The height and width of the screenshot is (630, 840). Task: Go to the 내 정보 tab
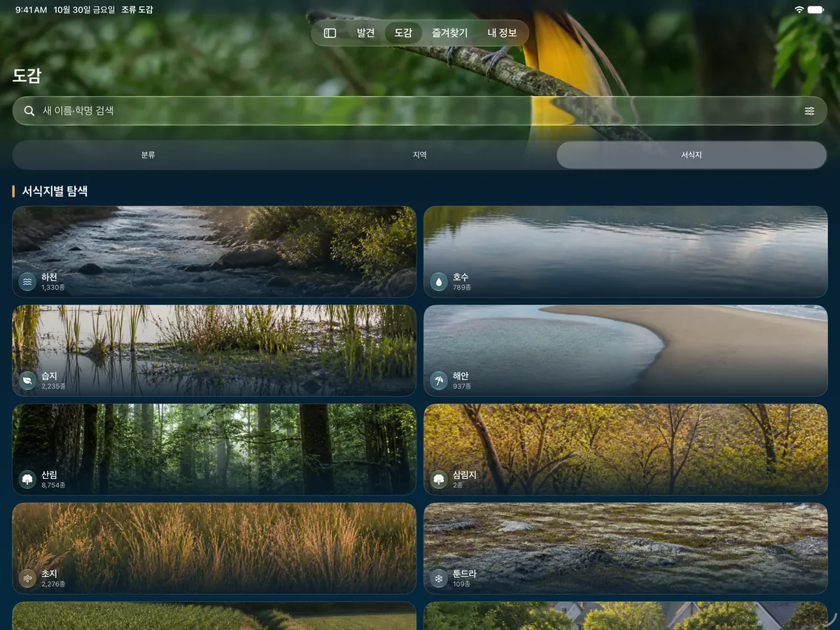click(502, 33)
